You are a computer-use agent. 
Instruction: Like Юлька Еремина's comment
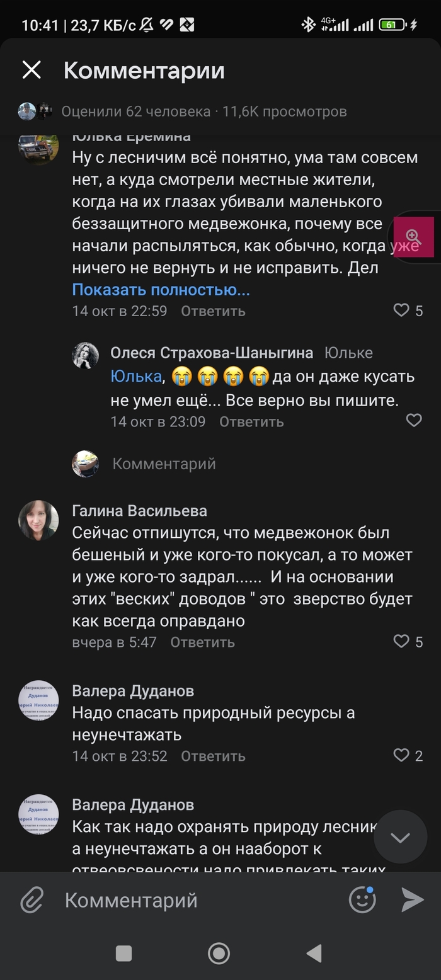coord(401,310)
